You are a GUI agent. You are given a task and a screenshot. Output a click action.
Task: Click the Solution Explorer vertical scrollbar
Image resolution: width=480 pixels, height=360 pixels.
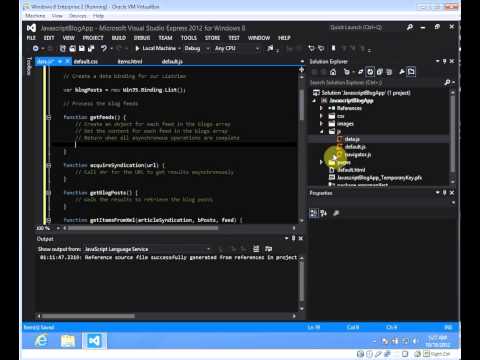[x=453, y=133]
